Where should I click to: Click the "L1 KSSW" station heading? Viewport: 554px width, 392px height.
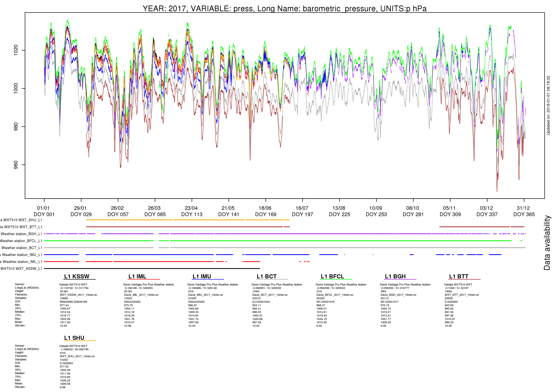coord(77,277)
